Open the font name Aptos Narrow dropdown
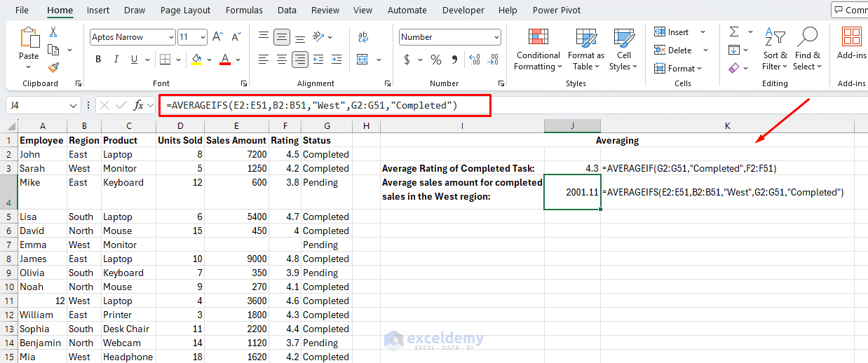The height and width of the screenshot is (363, 868). tap(171, 37)
